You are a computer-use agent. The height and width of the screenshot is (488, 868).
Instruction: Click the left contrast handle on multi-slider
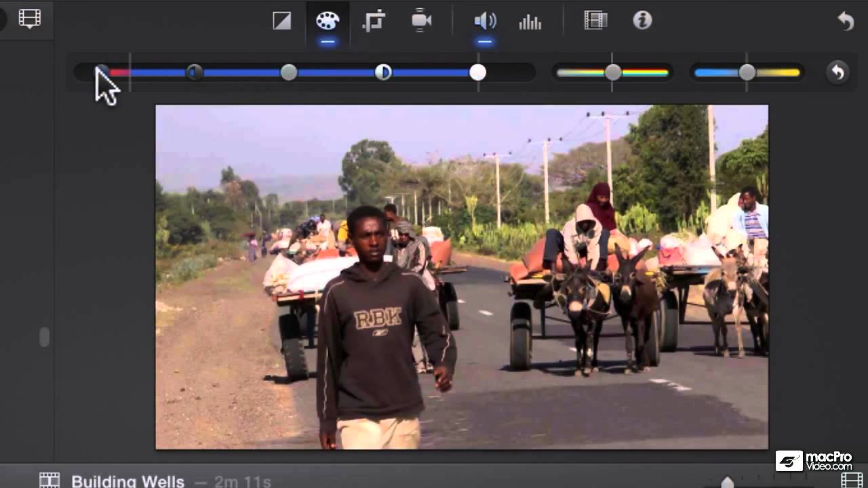pyautogui.click(x=195, y=72)
